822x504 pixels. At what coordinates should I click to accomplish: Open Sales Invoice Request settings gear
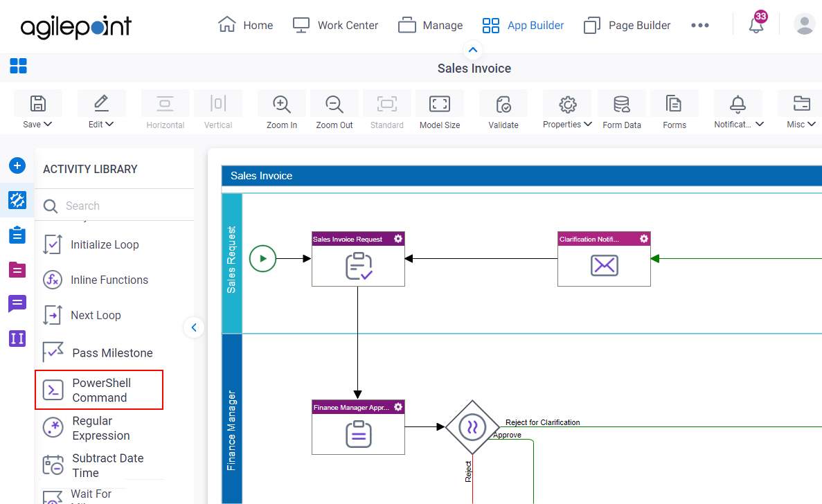click(x=398, y=239)
